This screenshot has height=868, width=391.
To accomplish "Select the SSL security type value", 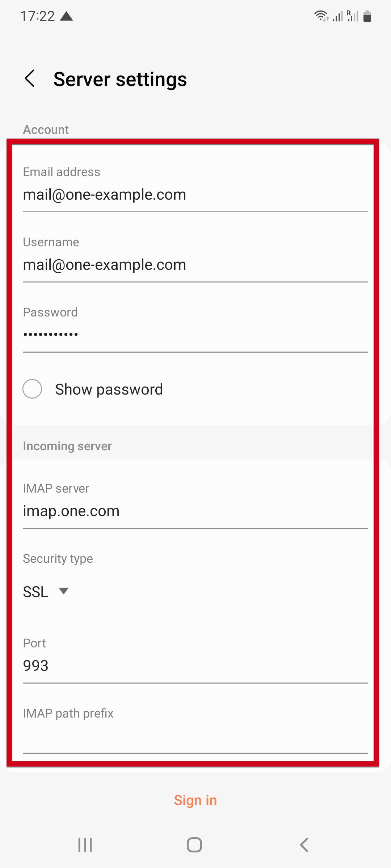I will pyautogui.click(x=35, y=592).
